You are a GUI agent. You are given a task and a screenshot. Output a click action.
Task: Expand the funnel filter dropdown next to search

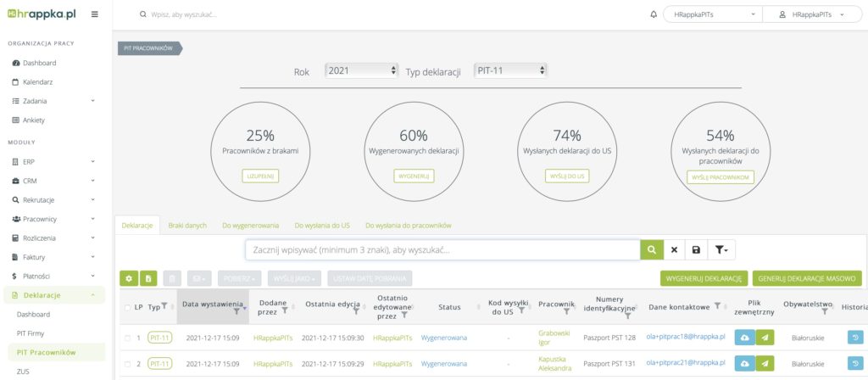[x=721, y=249]
